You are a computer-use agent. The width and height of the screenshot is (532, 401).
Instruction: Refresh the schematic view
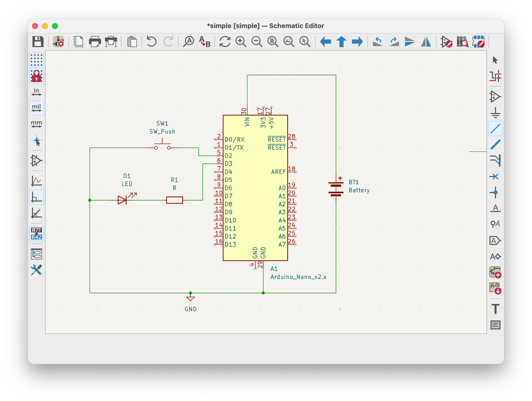click(x=225, y=42)
